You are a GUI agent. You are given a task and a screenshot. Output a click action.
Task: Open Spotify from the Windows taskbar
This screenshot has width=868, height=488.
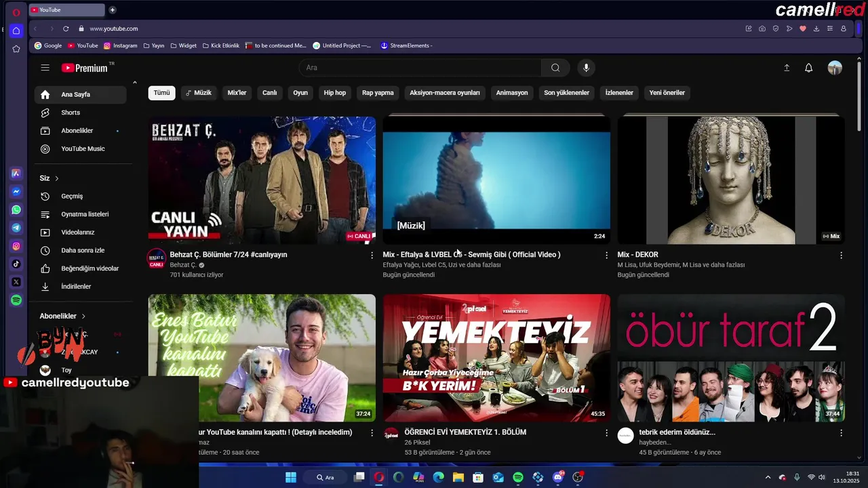click(x=518, y=477)
